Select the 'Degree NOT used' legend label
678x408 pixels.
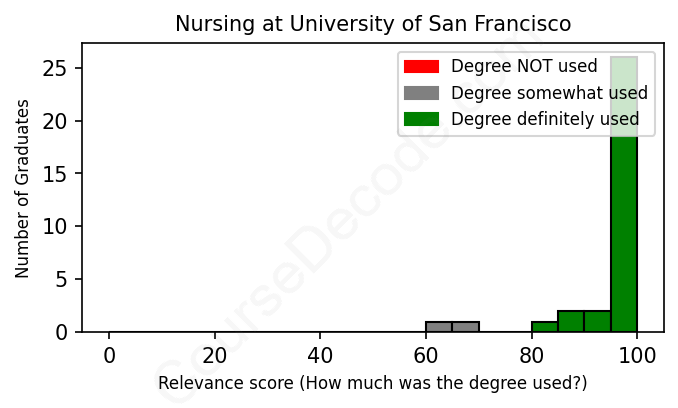pyautogui.click(x=524, y=67)
